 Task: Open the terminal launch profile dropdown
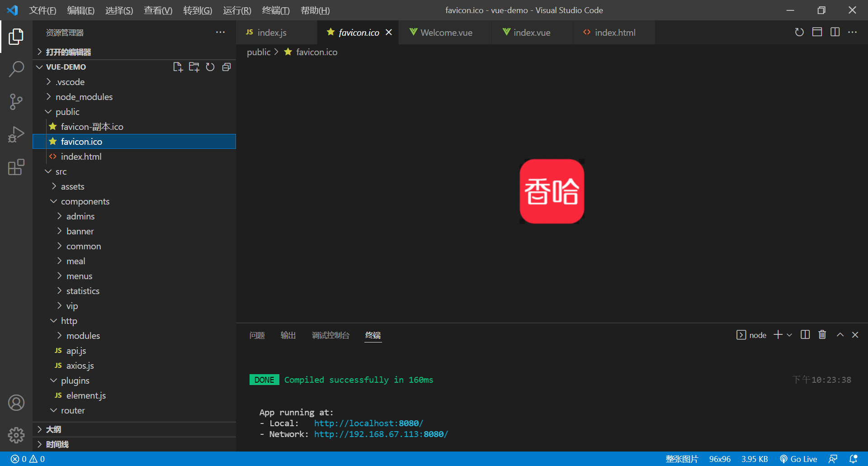click(789, 334)
